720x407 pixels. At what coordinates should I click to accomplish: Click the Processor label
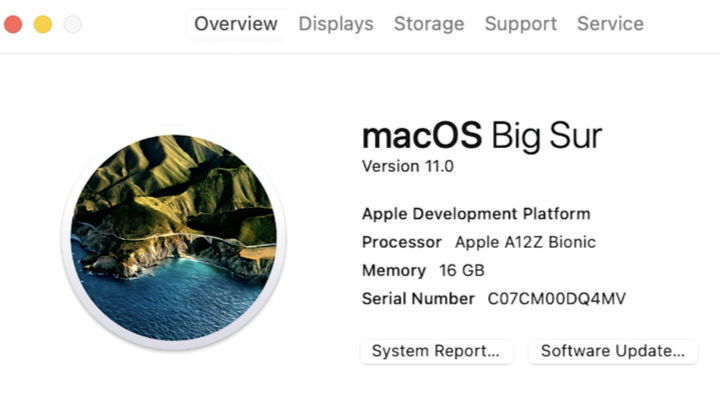401,242
